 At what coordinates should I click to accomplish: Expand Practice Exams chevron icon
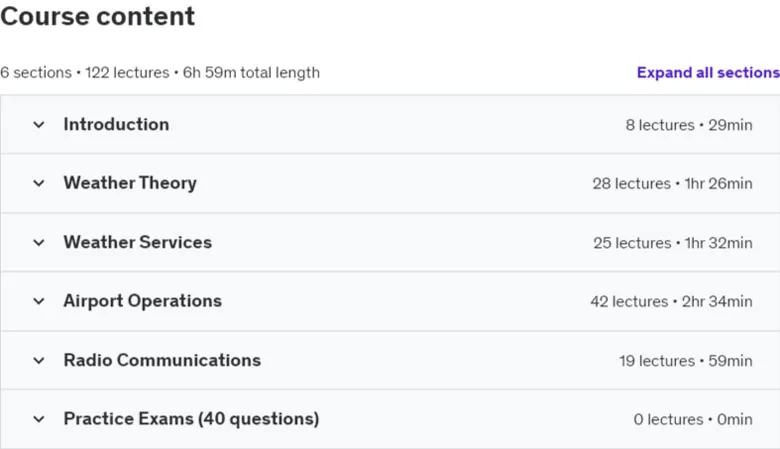[39, 419]
